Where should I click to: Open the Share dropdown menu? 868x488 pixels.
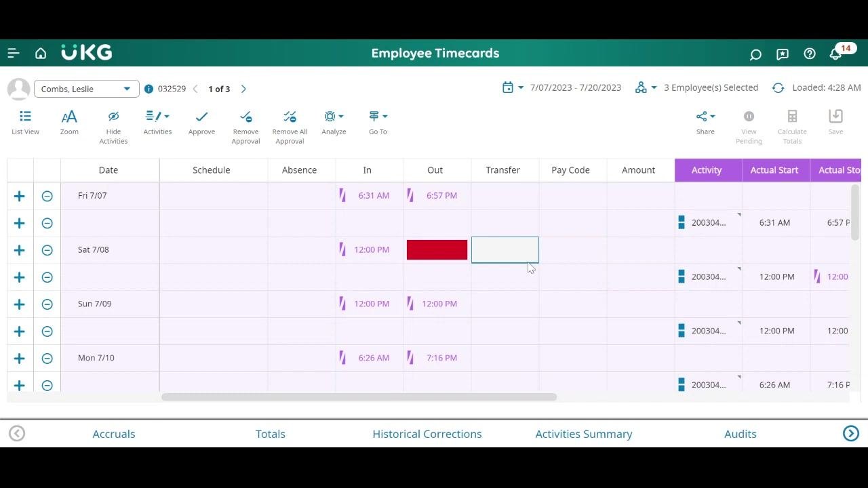click(705, 122)
